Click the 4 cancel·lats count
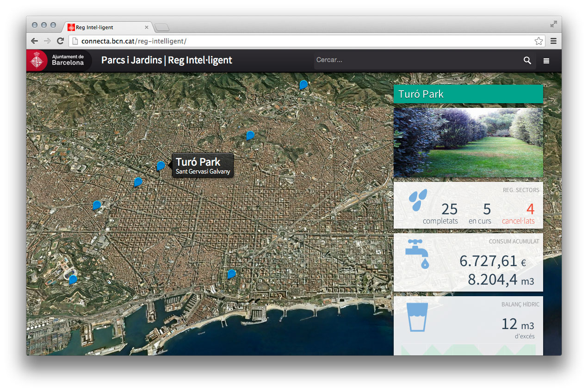This screenshot has width=588, height=392. tap(519, 213)
